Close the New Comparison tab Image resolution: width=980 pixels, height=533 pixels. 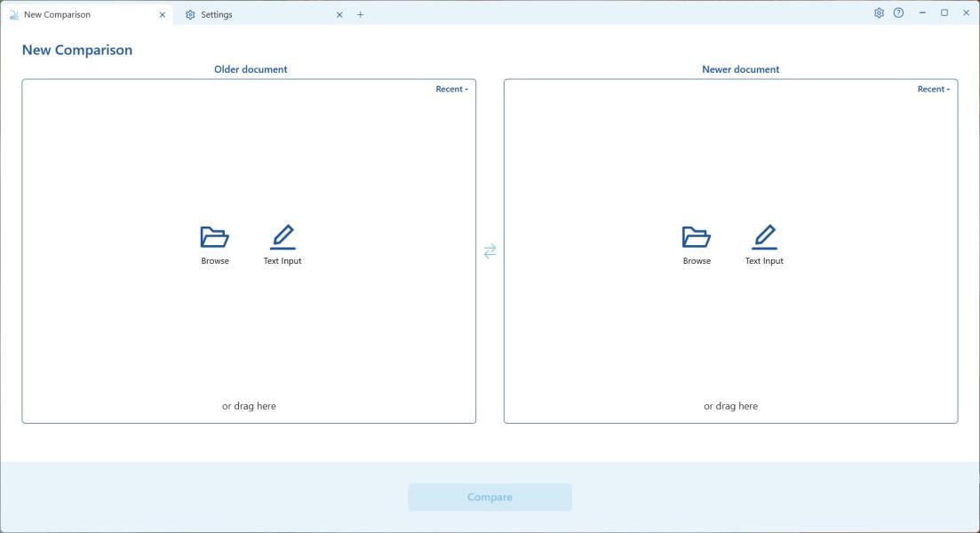tap(162, 14)
